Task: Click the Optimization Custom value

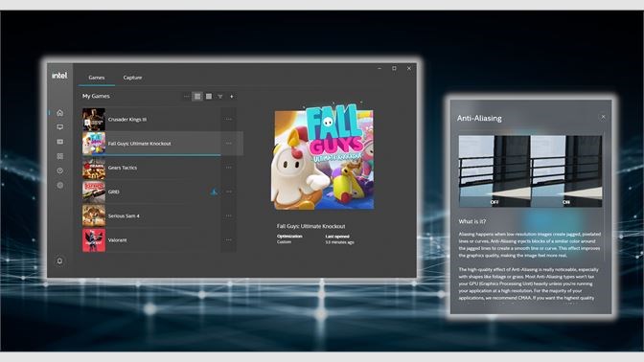Action: (x=284, y=242)
